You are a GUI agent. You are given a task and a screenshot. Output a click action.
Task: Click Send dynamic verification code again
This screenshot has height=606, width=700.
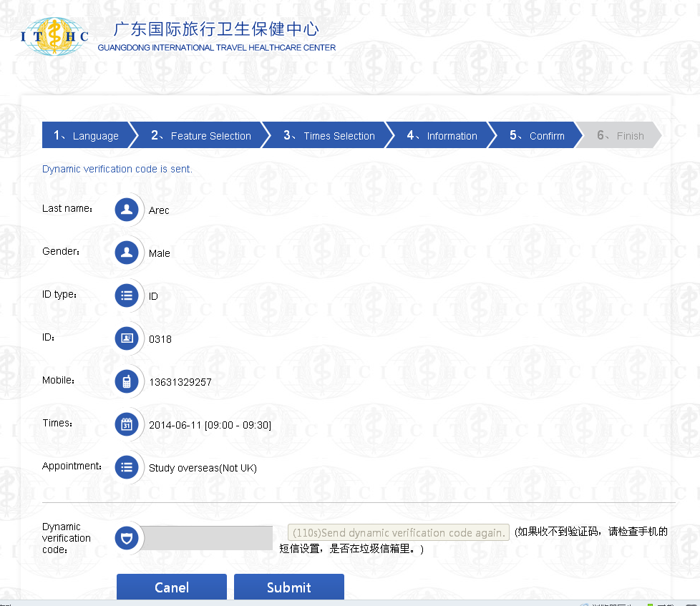tap(399, 533)
